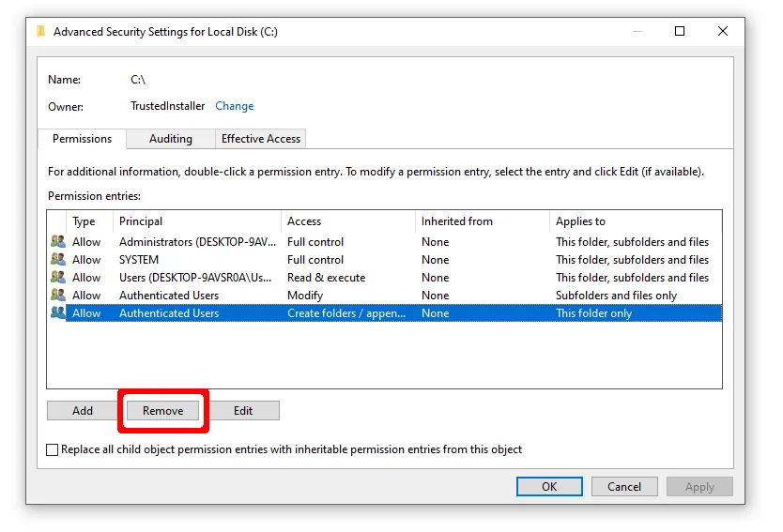
Task: Click TrustedInstaller owner name
Action: [168, 106]
